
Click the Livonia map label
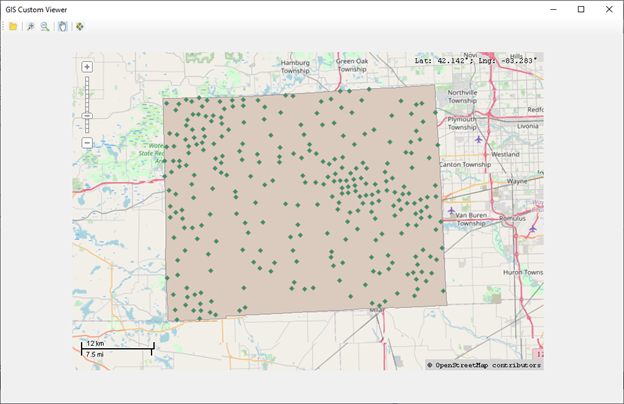(x=528, y=126)
